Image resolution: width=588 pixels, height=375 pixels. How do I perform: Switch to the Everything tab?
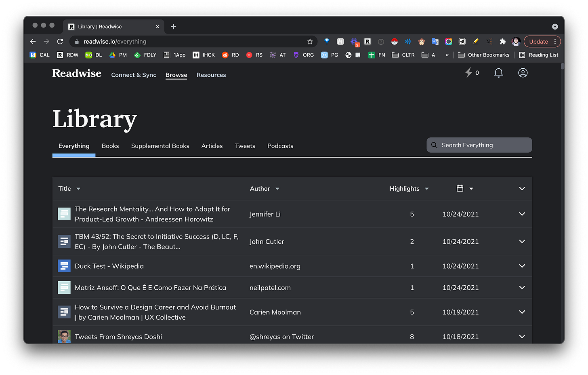[x=74, y=146]
